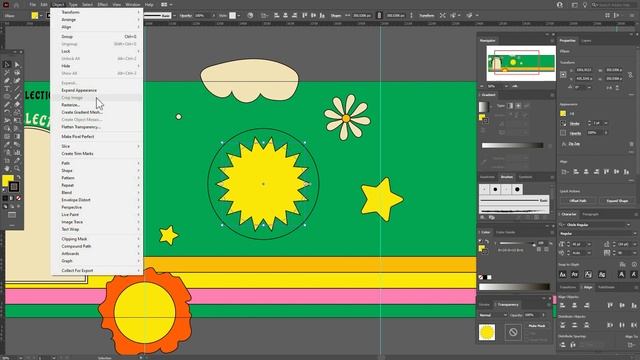Select the Eraser tool
Image resolution: width=640 pixels, height=360 pixels.
click(17, 104)
